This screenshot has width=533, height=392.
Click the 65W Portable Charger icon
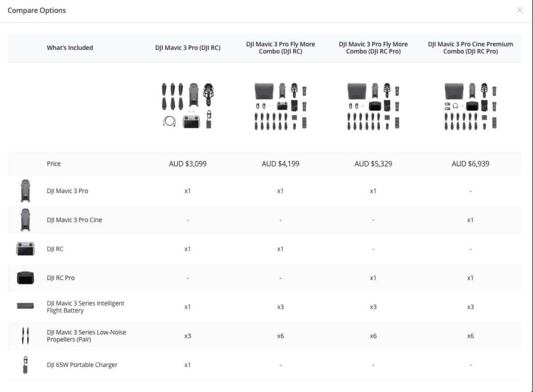tap(25, 364)
